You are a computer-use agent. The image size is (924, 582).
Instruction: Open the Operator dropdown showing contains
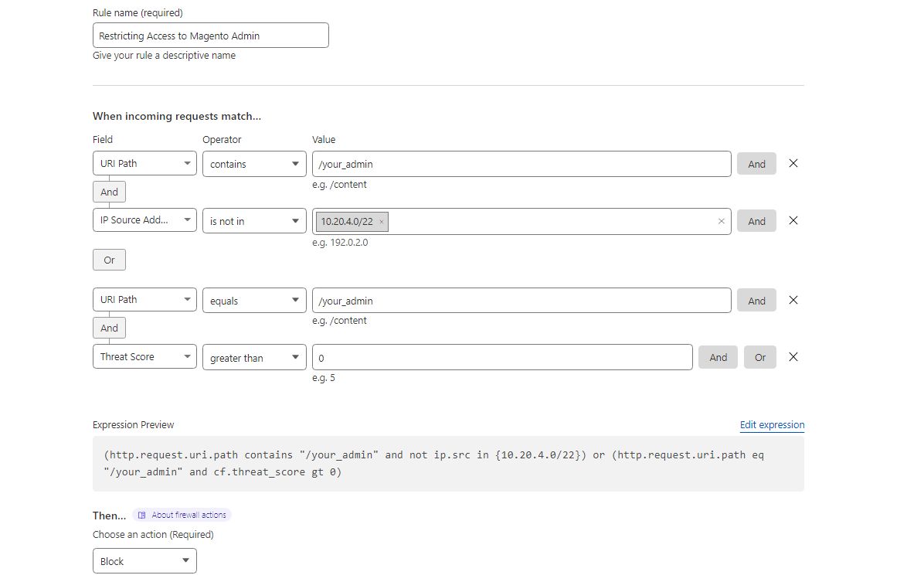pos(253,163)
